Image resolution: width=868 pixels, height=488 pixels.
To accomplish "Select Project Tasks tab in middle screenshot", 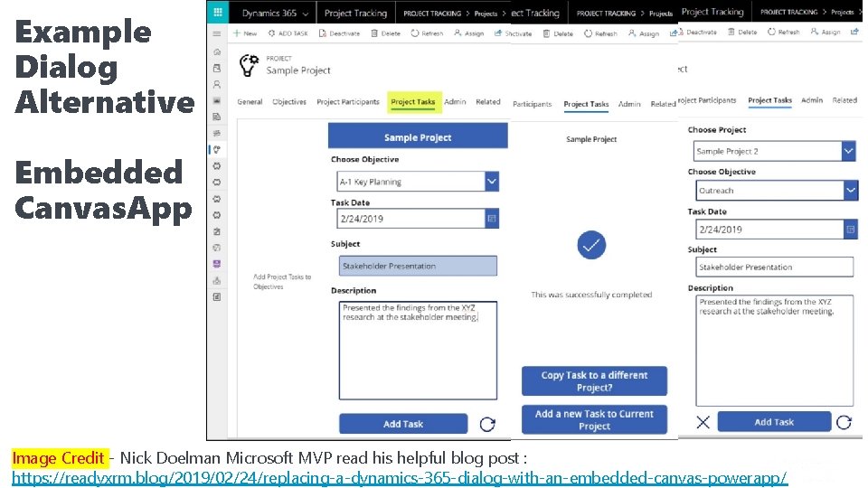I will click(586, 104).
